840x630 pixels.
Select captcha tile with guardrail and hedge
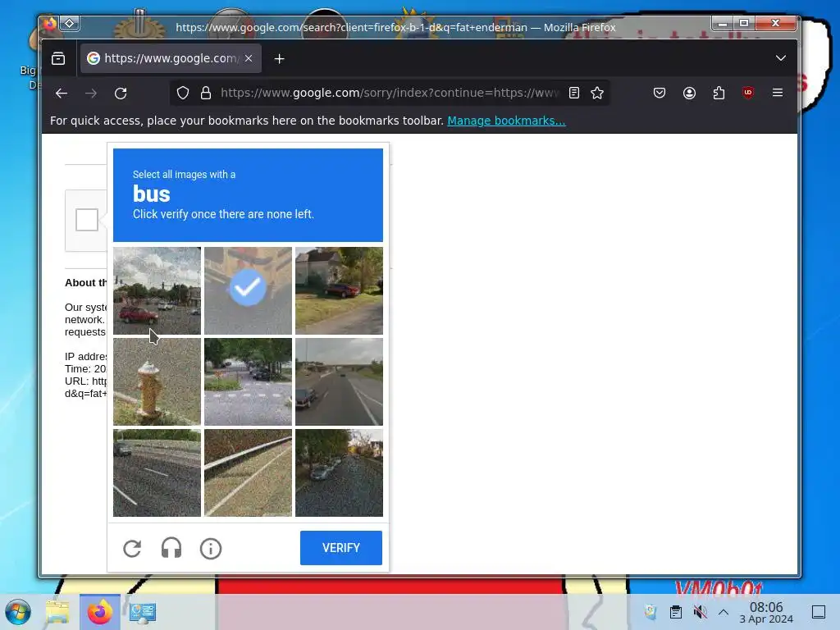(248, 473)
